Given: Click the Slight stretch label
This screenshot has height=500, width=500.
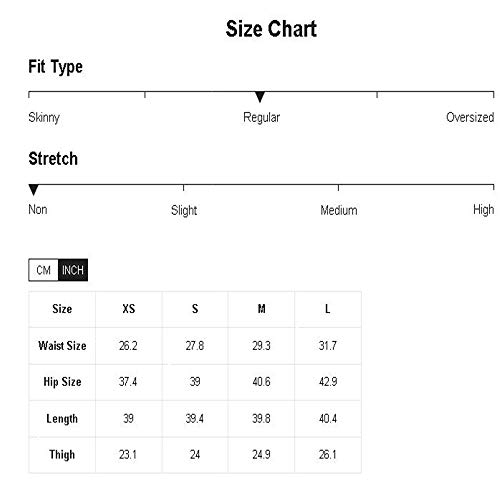Looking at the screenshot, I should (x=184, y=210).
